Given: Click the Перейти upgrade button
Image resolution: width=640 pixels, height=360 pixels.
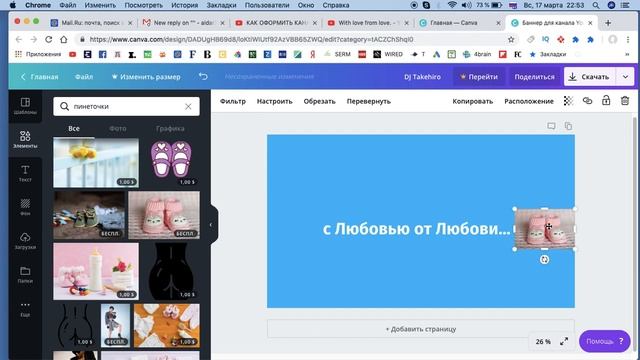Looking at the screenshot, I should click(479, 77).
